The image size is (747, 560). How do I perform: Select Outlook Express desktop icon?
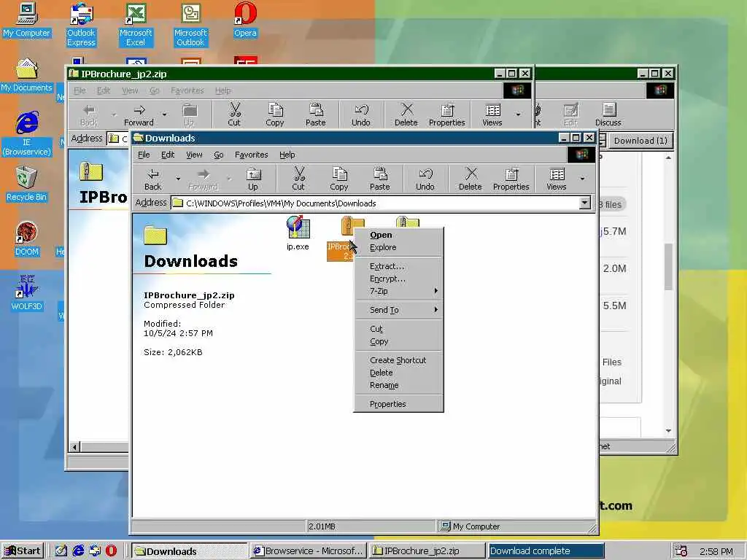tap(81, 25)
